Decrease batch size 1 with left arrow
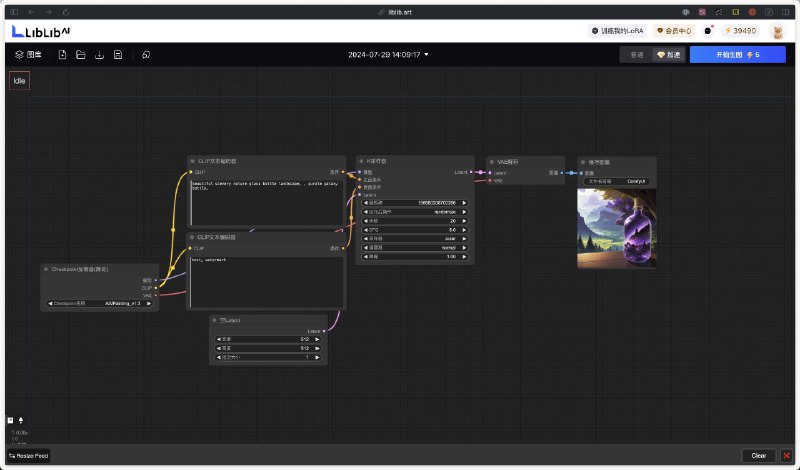Screen dimensions: 800x470 [218, 357]
